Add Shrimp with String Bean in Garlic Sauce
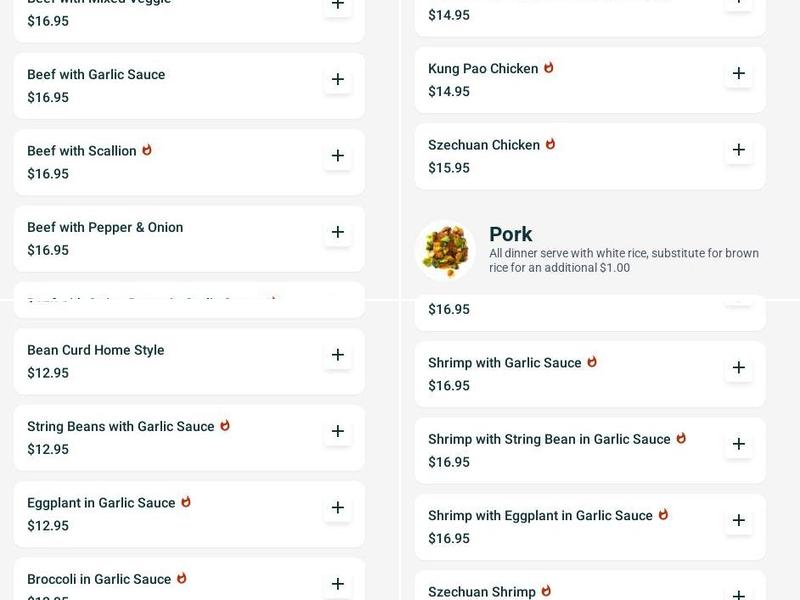This screenshot has width=800, height=600. pos(739,444)
